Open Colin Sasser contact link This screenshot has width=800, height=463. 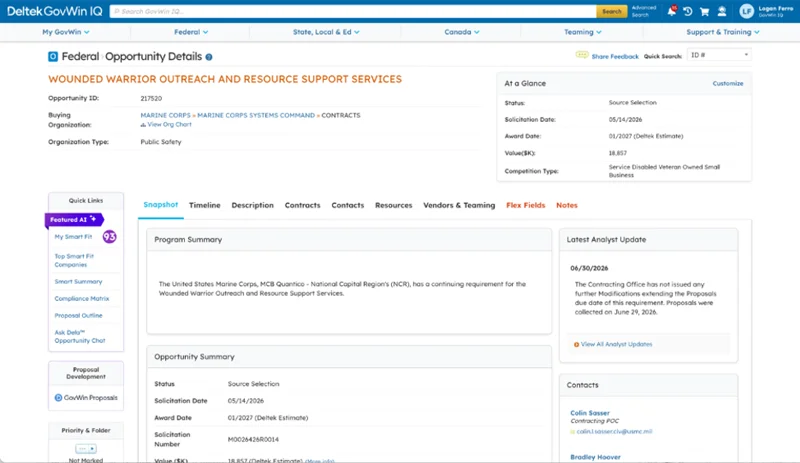[x=590, y=413]
